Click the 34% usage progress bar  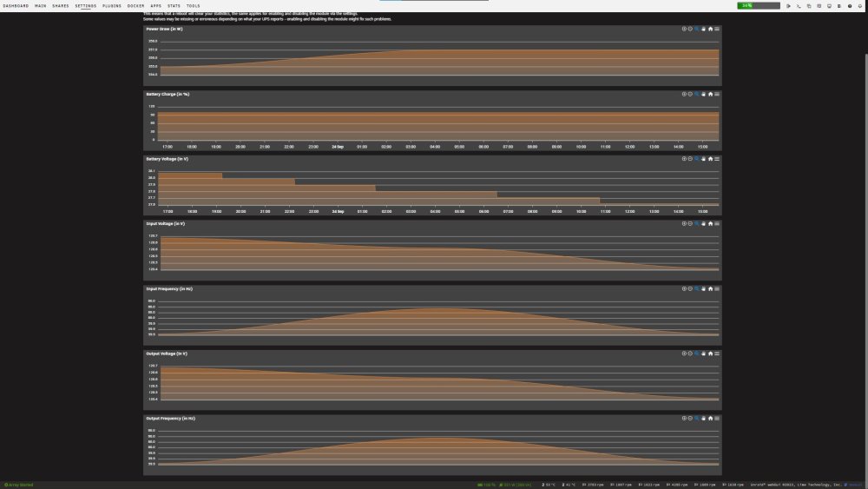(759, 5)
